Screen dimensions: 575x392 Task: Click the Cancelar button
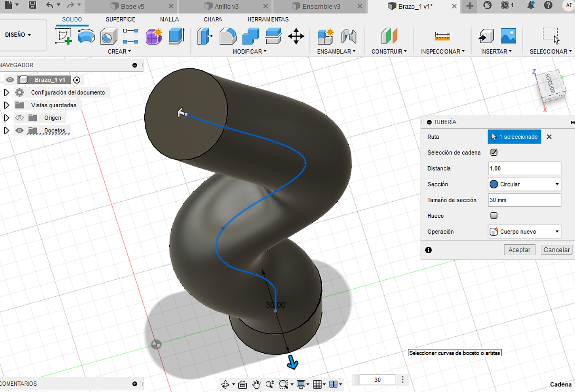(556, 250)
